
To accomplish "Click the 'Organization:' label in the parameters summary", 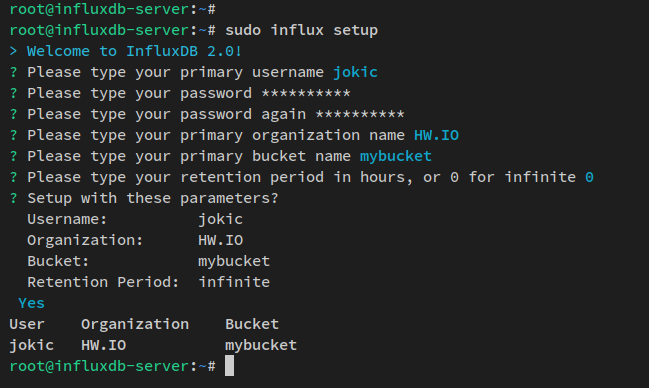I will [x=85, y=240].
